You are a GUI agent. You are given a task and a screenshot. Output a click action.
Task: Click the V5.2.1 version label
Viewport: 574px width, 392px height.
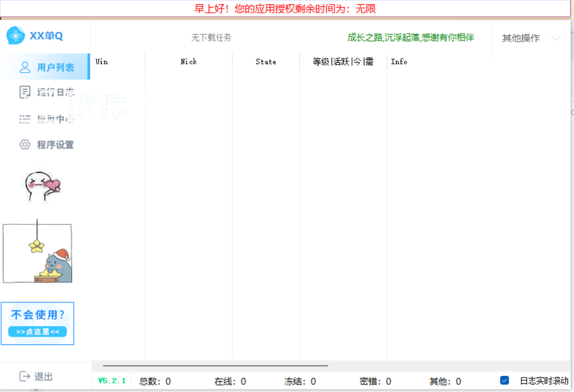[112, 381]
